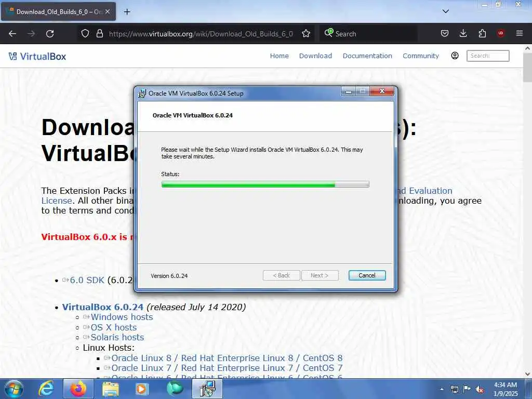Open the Action Center flag icon
The image size is (532, 399).
click(467, 389)
